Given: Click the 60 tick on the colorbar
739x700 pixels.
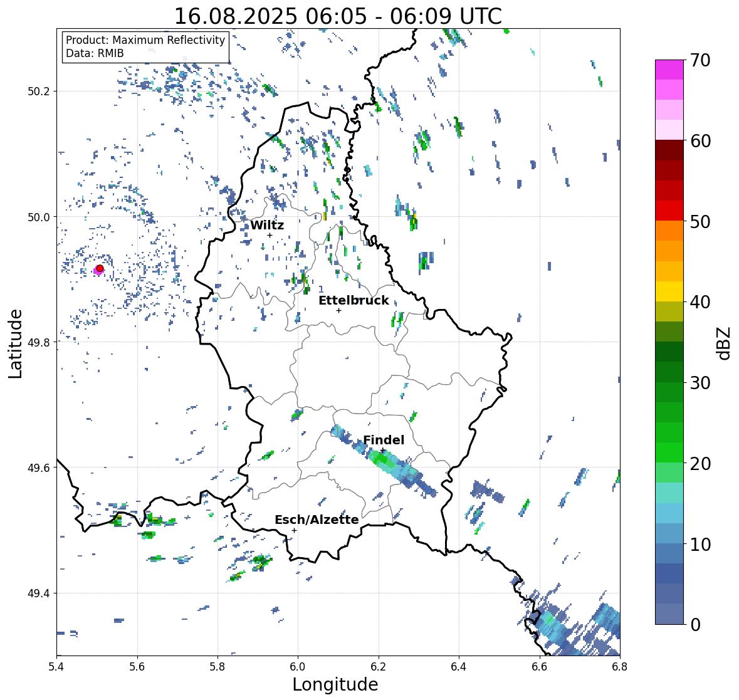Looking at the screenshot, I should pyautogui.click(x=700, y=141).
